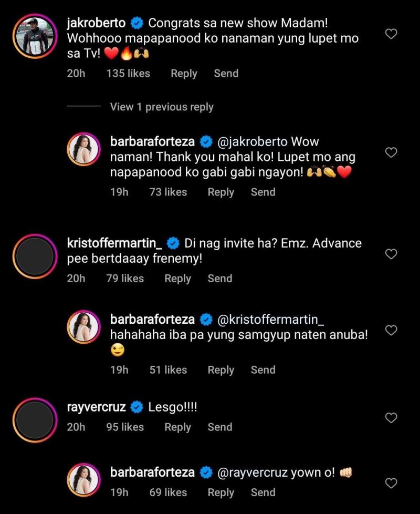Like jakroberto's congrats comment with the heart
The image size is (420, 514).
[x=391, y=35]
